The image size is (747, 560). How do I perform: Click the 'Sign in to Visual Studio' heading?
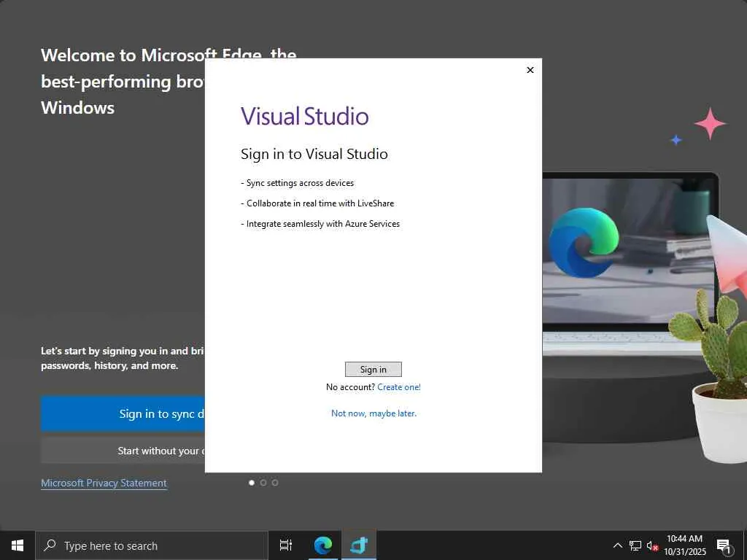coord(314,155)
